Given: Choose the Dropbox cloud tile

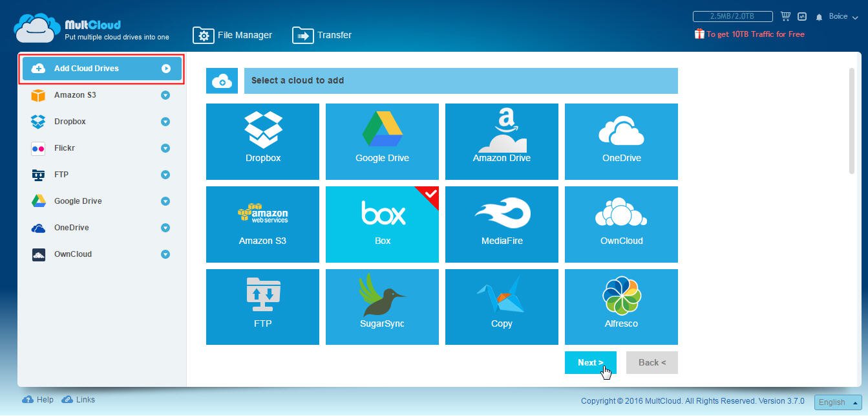Looking at the screenshot, I should click(262, 142).
